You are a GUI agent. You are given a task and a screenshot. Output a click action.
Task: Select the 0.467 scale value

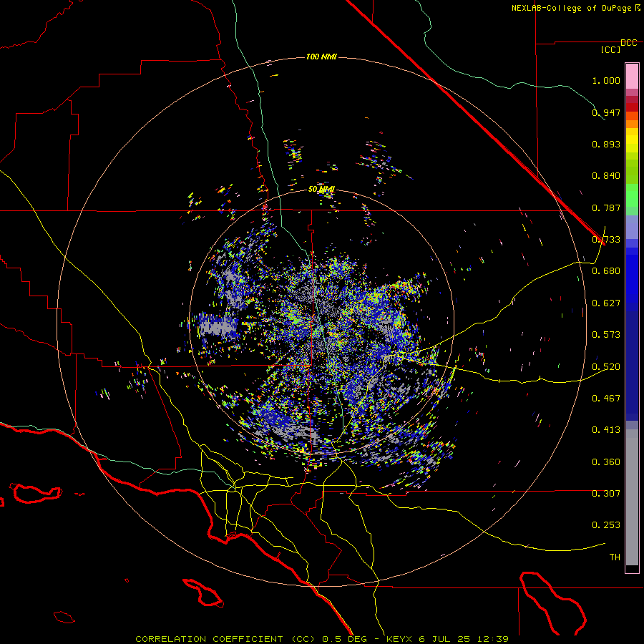click(x=606, y=398)
